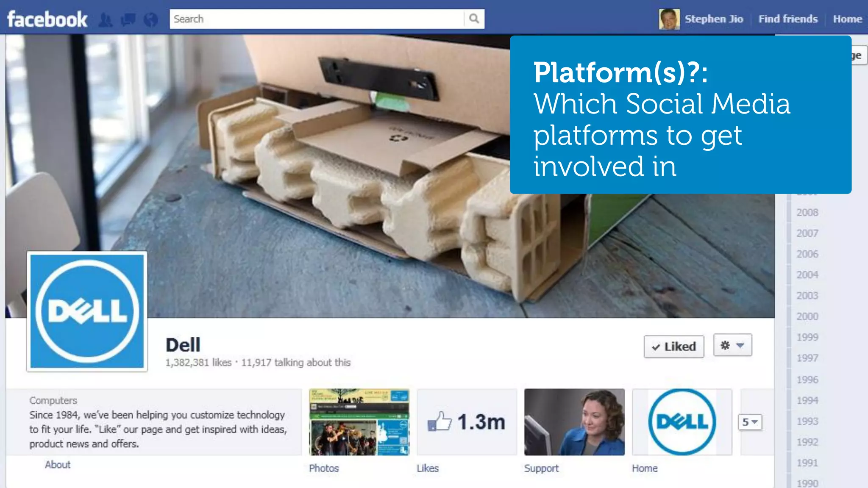Open Stephen Jio profile picture
Viewport: 868px width, 488px height.
669,19
